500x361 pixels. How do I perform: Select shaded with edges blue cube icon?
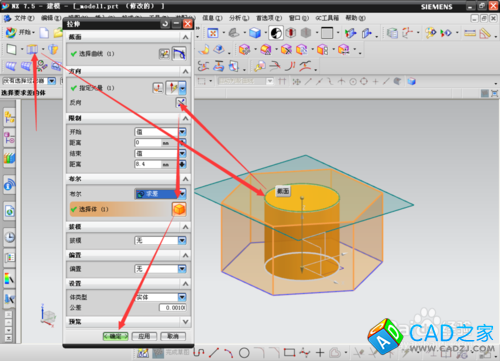pos(255,33)
